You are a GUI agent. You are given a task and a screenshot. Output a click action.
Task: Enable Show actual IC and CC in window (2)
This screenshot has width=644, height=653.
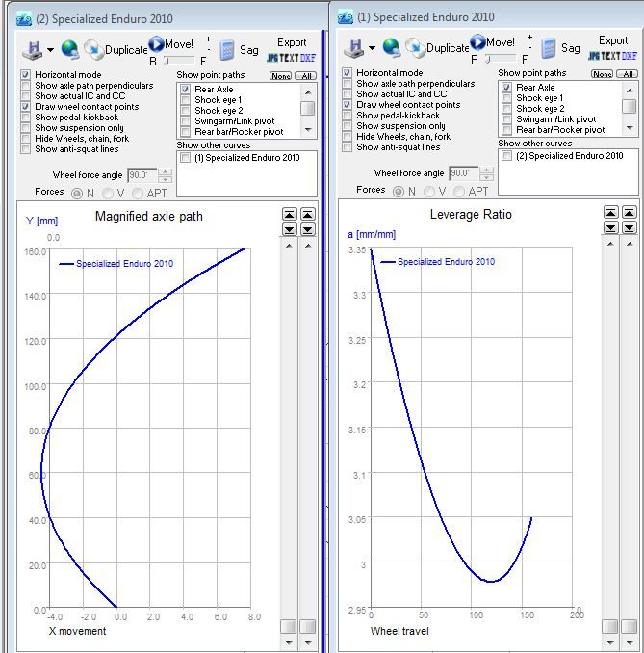pyautogui.click(x=25, y=96)
